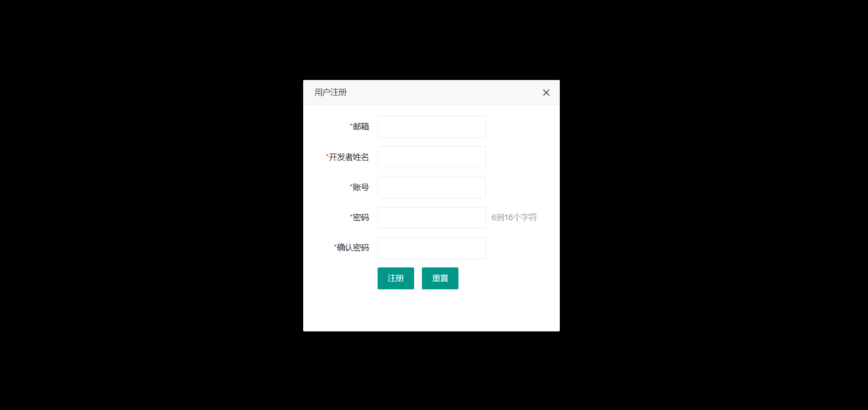Viewport: 868px width, 410px height.
Task: Click red asterisk before 确认密码
Action: pyautogui.click(x=336, y=246)
